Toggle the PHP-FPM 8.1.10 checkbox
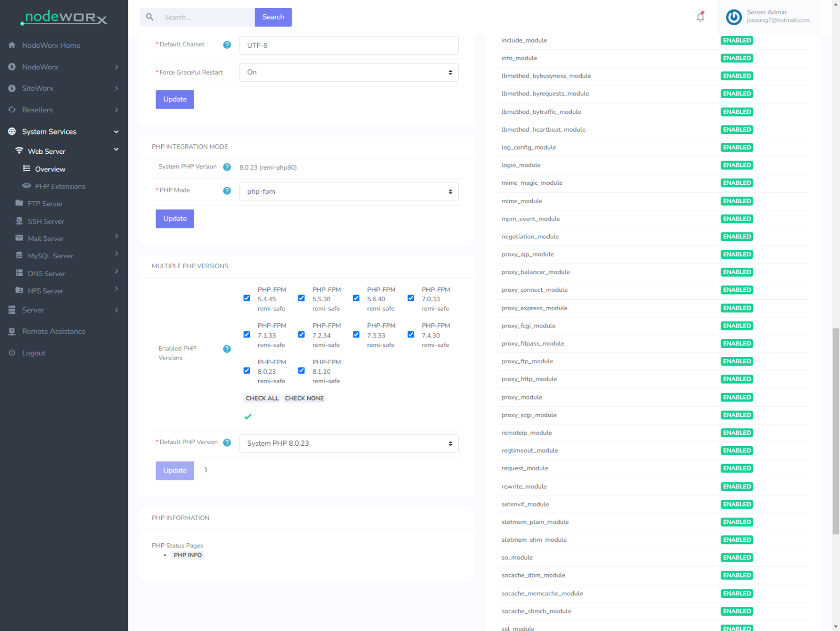 pos(301,371)
